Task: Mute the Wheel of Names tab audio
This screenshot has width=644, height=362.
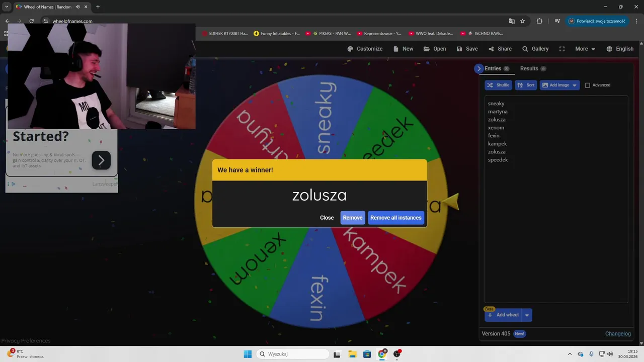Action: click(x=78, y=7)
